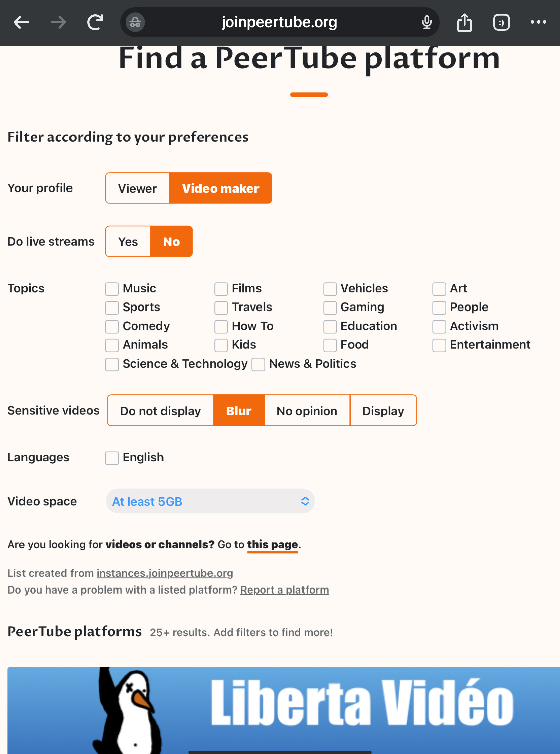This screenshot has height=754, width=560.
Task: Open the instances.joinpeertube.org link
Action: coord(165,573)
